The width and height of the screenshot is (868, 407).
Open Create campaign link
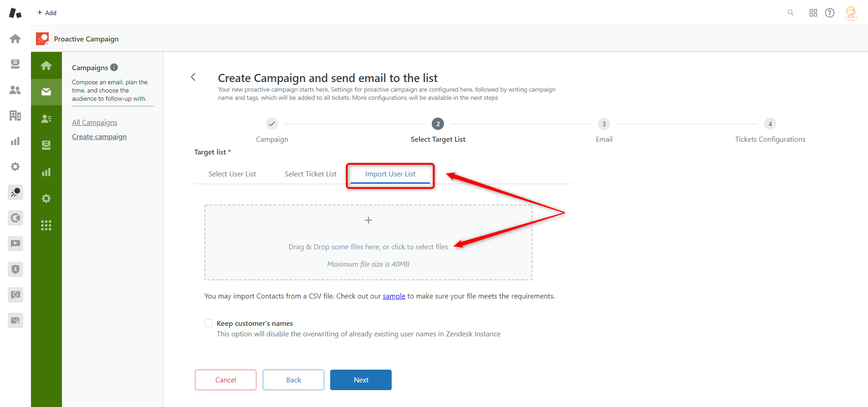coord(99,137)
